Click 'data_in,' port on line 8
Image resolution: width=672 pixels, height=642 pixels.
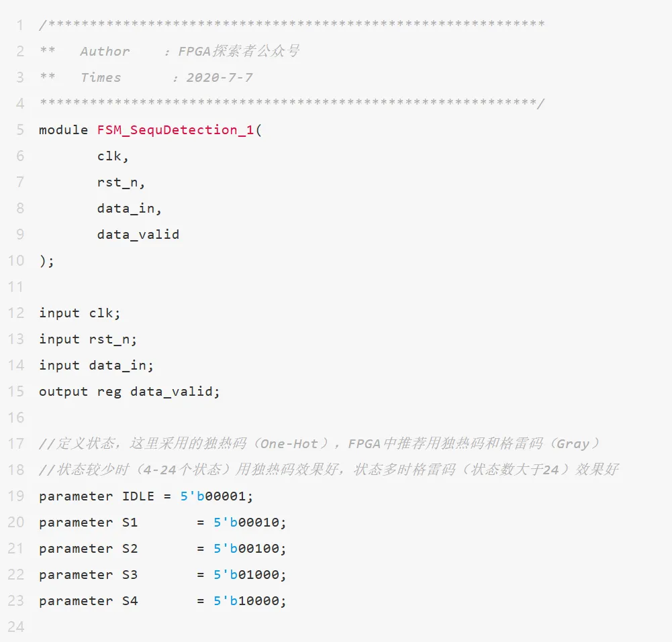point(129,209)
